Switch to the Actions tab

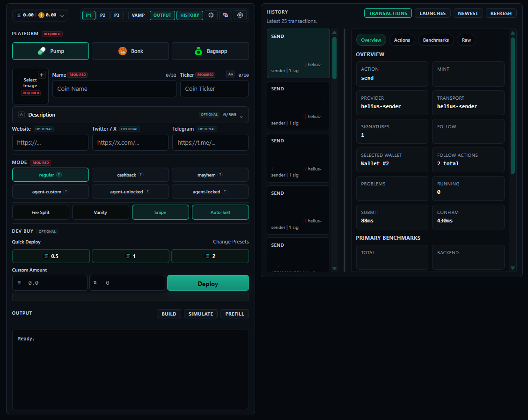(402, 40)
